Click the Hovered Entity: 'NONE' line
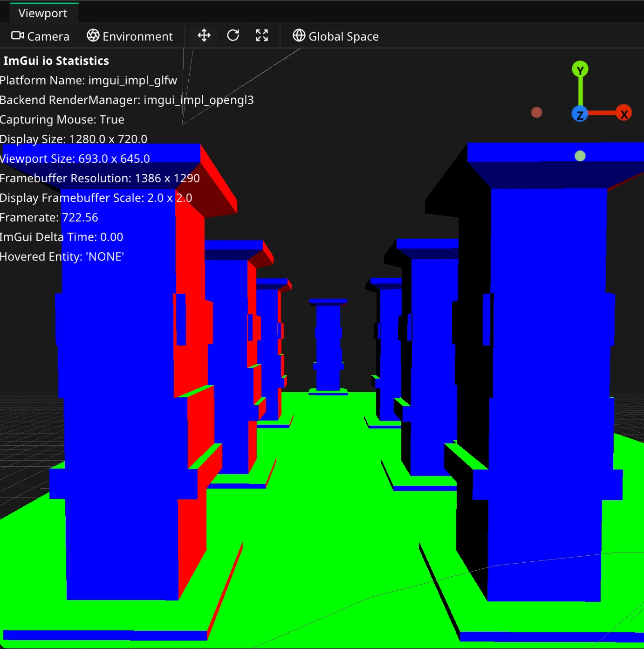The height and width of the screenshot is (649, 644). pos(62,256)
